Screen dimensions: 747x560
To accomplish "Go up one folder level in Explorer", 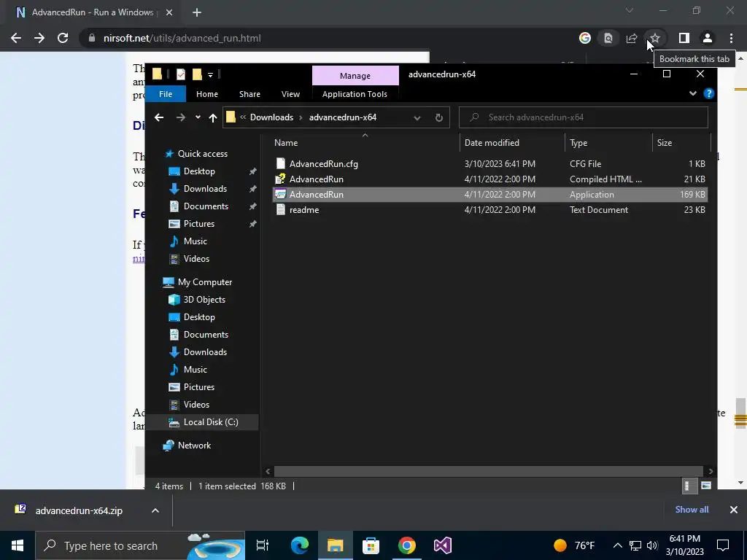I will (212, 117).
